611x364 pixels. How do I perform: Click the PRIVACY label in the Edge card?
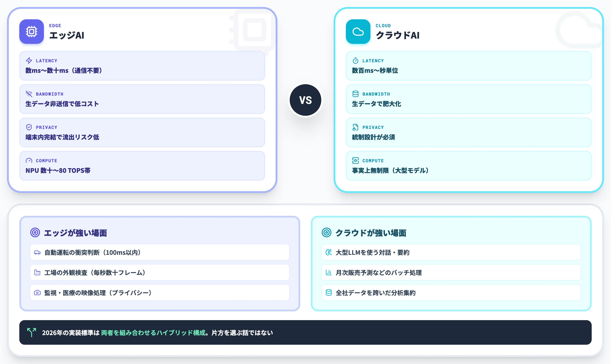click(x=47, y=128)
